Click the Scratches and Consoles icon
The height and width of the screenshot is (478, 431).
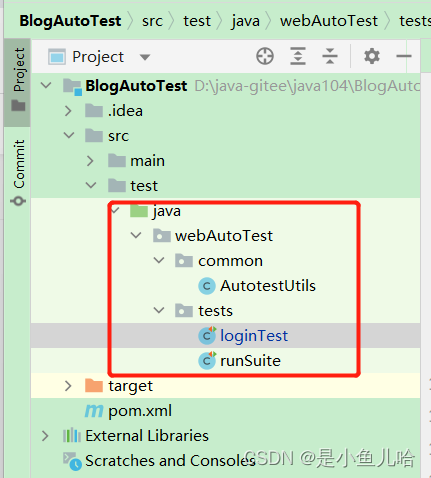click(72, 461)
